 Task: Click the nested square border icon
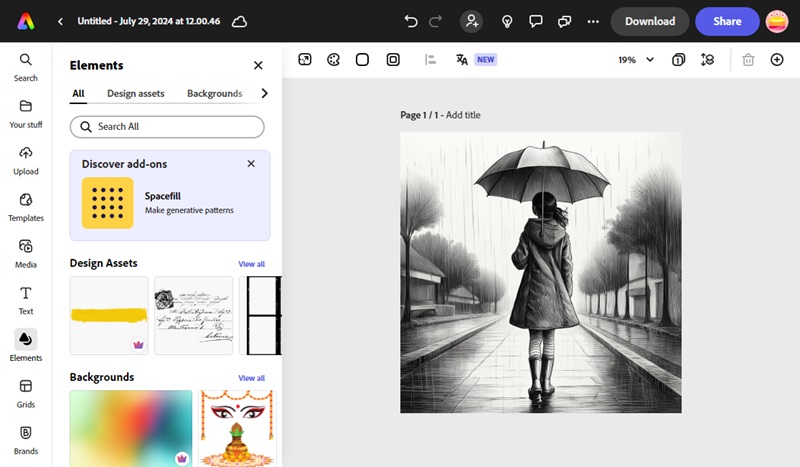click(393, 60)
